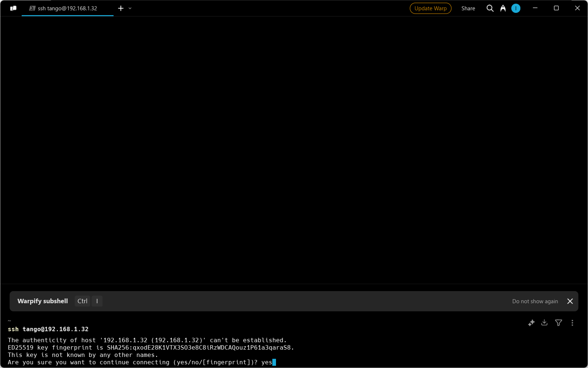Click the 'This key is not known' line
Image resolution: width=588 pixels, height=368 pixels.
click(83, 355)
